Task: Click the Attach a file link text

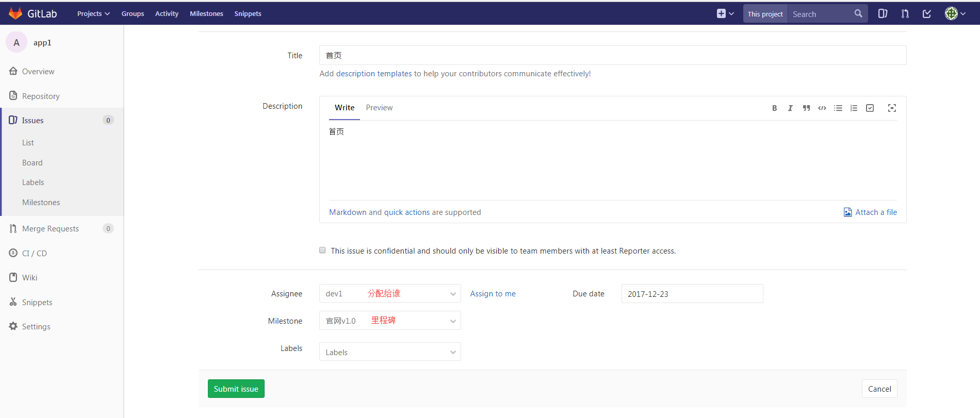Action: [876, 212]
